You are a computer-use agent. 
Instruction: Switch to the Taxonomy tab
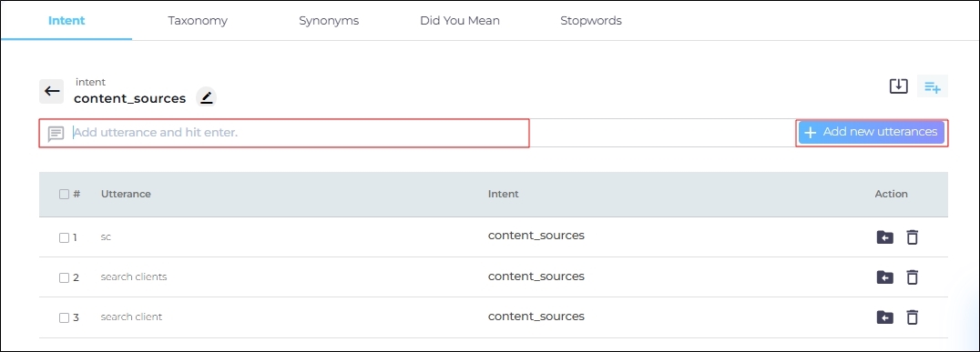(198, 21)
